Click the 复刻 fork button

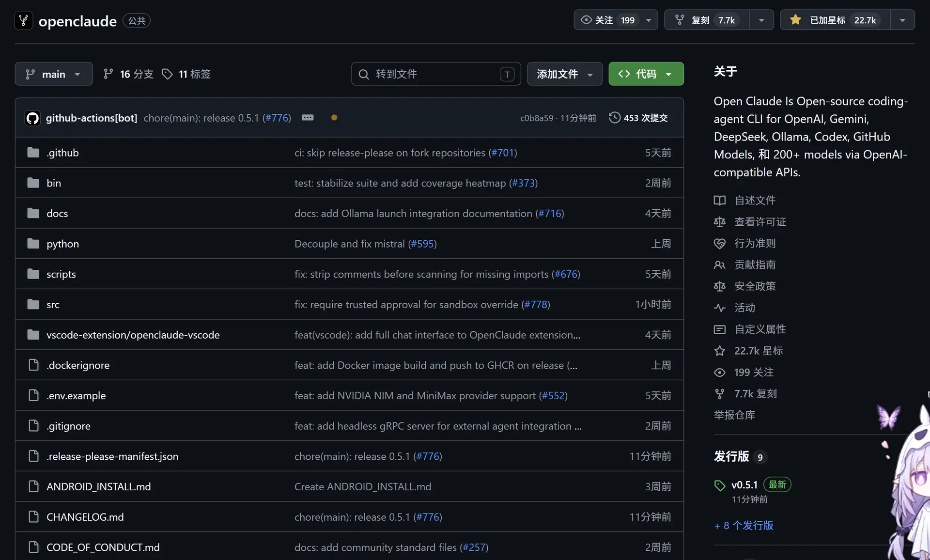click(x=707, y=20)
